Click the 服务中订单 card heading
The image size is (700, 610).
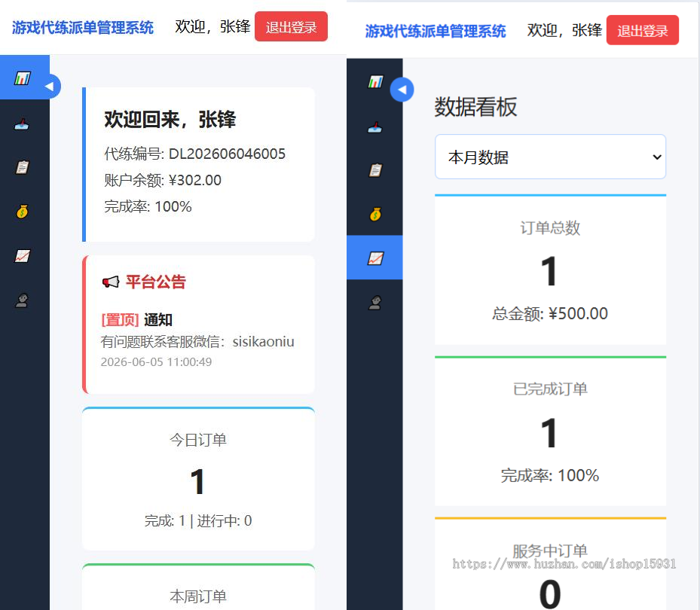coord(550,551)
